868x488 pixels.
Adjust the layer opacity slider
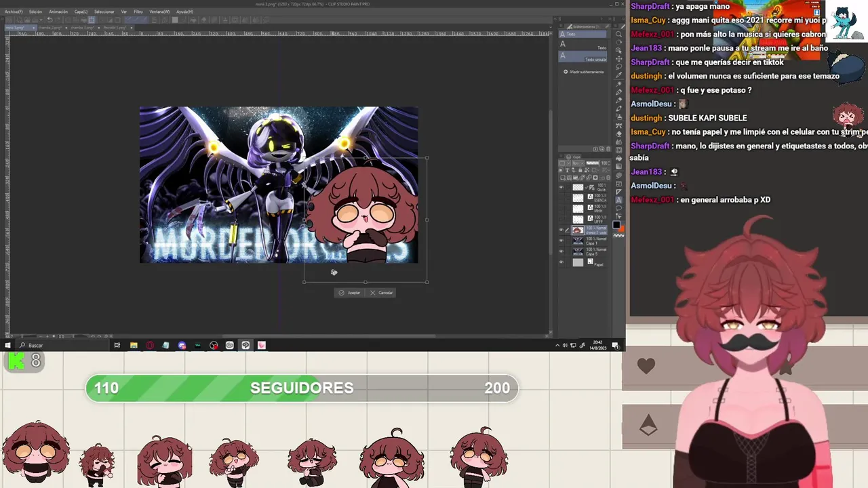(593, 163)
